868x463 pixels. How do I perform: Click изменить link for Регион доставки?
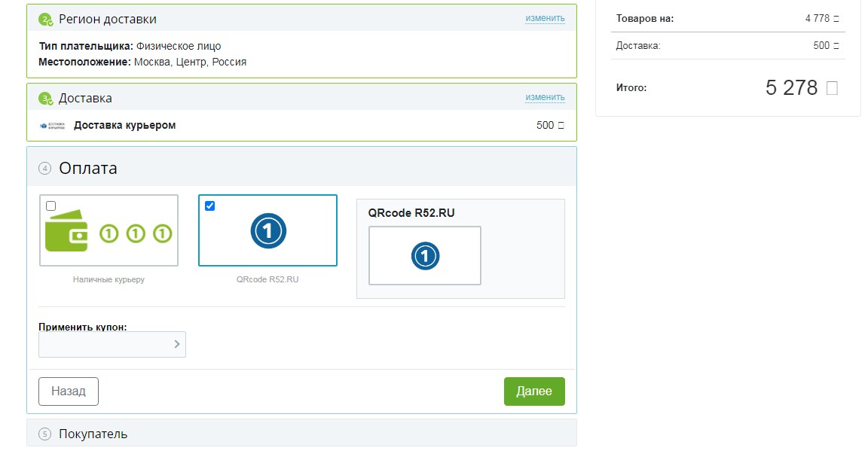(545, 18)
